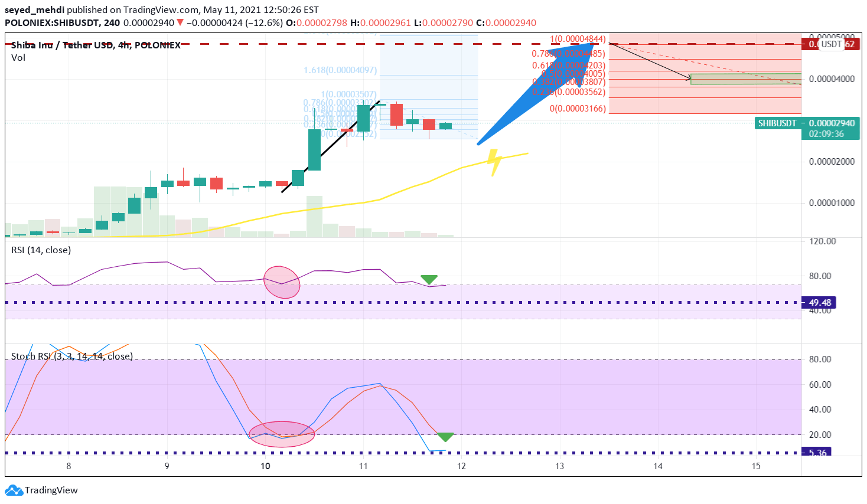The width and height of the screenshot is (867, 504).
Task: Click the large green candle on May 10
Action: coord(314,150)
